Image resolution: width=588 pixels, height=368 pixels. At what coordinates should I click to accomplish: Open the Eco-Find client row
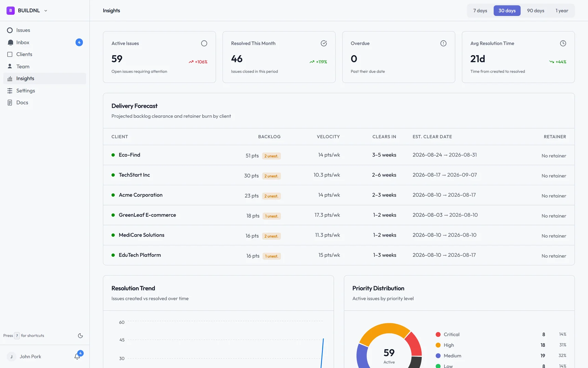(339, 155)
